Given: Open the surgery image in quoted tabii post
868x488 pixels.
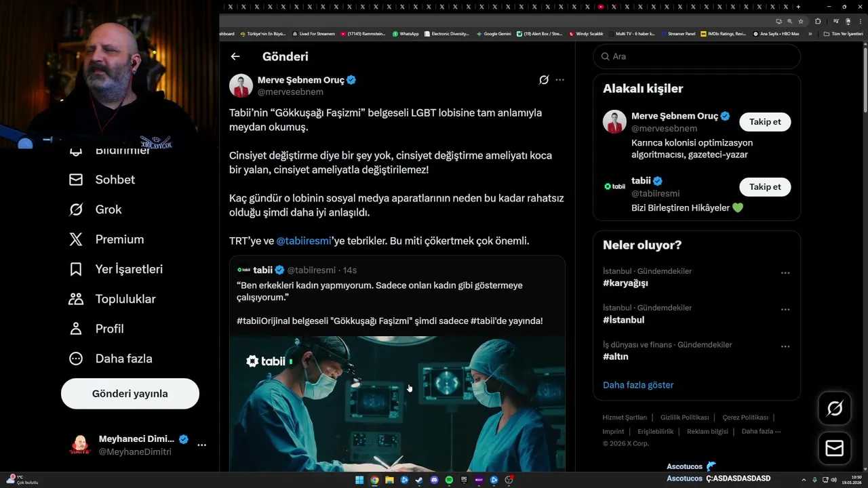Looking at the screenshot, I should pos(397,404).
